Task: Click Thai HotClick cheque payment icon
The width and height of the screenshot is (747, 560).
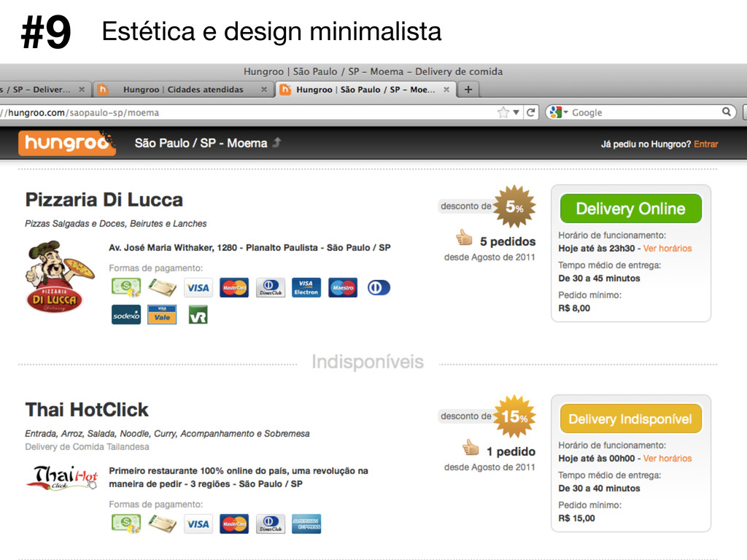Action: point(163,524)
